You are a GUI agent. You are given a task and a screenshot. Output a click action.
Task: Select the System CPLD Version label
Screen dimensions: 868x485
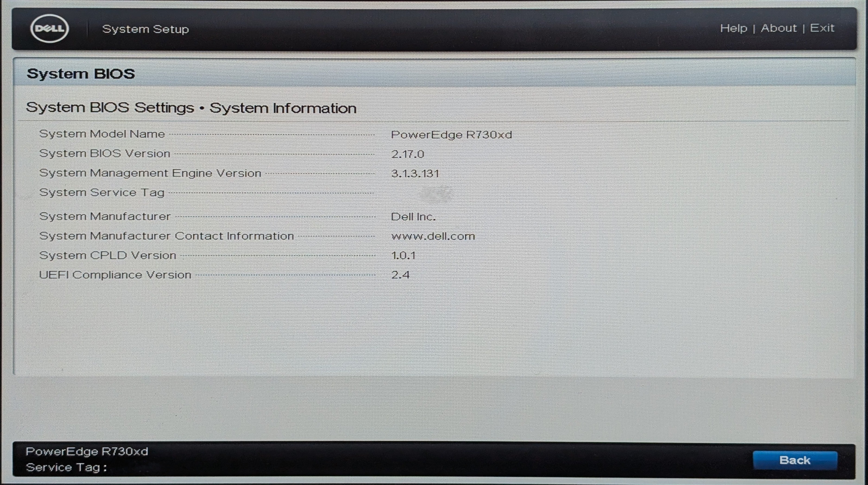[108, 255]
